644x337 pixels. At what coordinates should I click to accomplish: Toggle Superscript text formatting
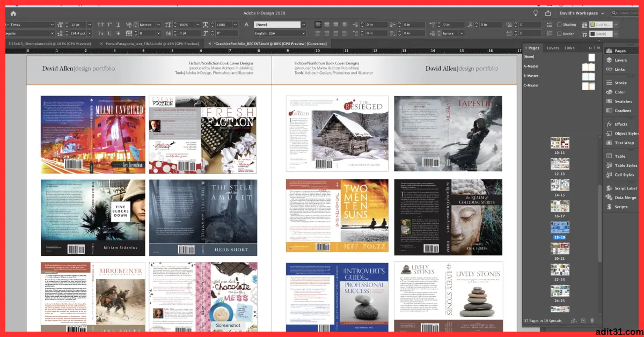tap(109, 25)
